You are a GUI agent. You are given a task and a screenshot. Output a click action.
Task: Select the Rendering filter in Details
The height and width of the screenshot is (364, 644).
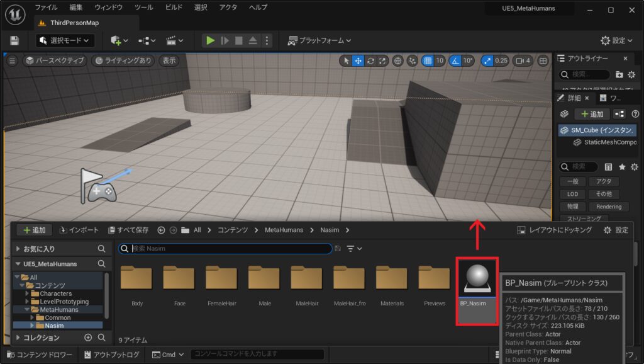[609, 207]
